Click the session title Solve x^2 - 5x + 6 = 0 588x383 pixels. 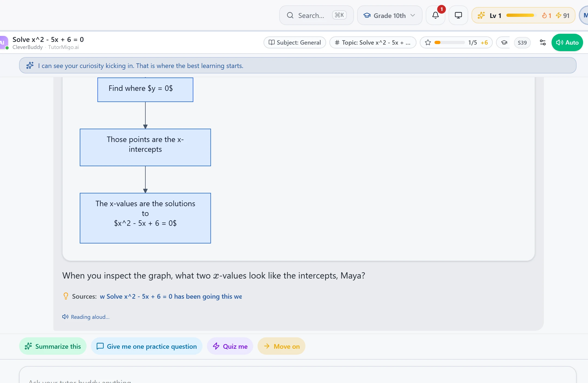point(48,39)
